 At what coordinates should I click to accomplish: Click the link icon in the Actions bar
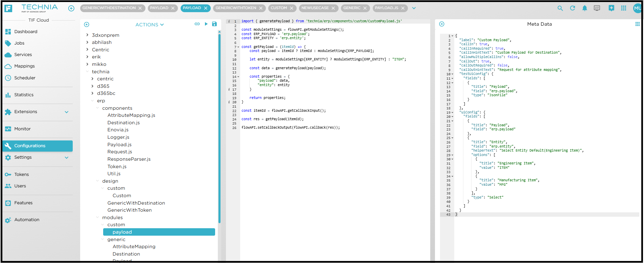click(x=197, y=24)
